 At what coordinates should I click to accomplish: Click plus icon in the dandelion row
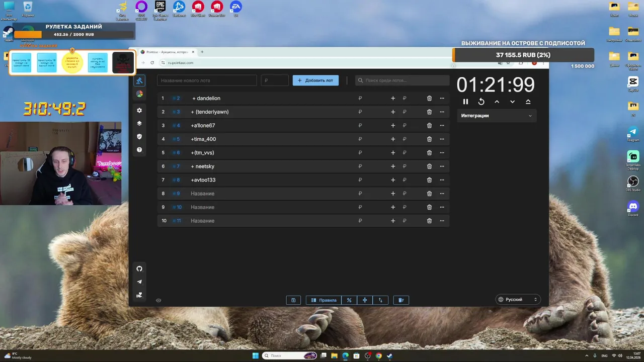(x=393, y=99)
